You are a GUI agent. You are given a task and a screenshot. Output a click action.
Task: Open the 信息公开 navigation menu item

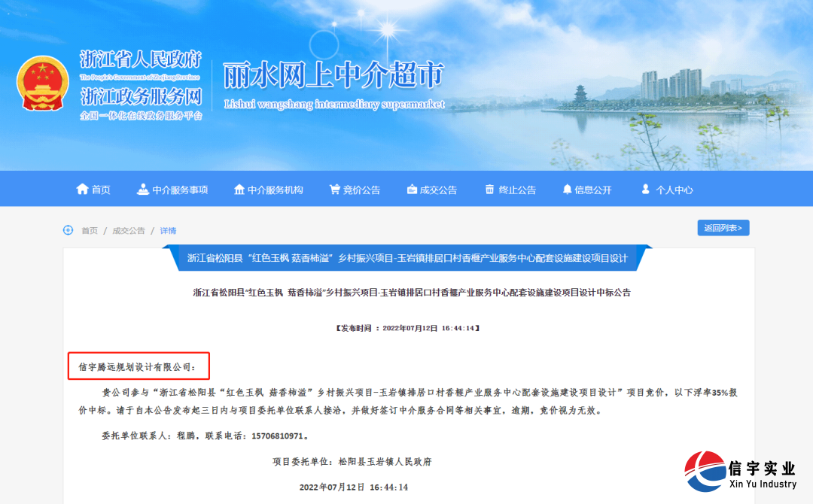click(592, 189)
